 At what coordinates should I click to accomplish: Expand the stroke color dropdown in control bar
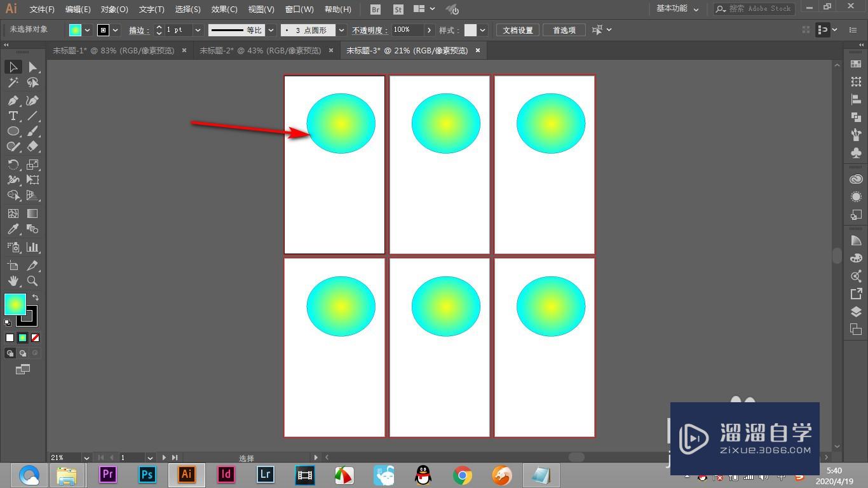116,30
